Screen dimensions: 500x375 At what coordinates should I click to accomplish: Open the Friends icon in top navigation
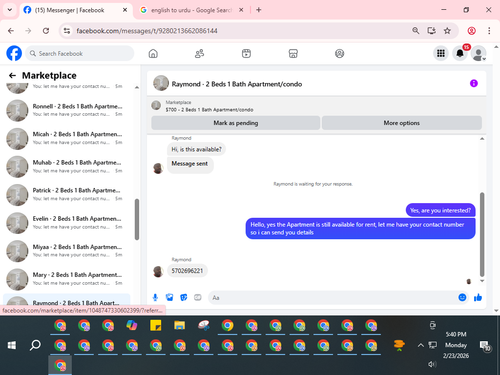(x=199, y=53)
